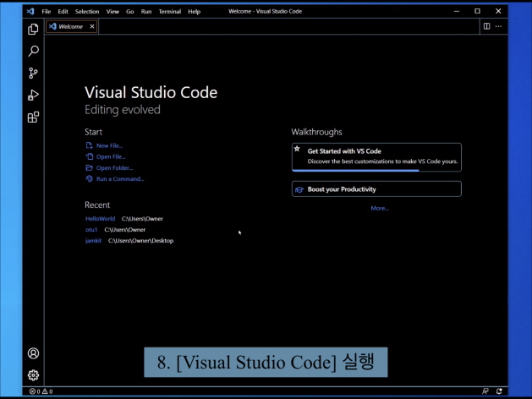The width and height of the screenshot is (532, 399).
Task: Open the Help menu
Action: (194, 12)
